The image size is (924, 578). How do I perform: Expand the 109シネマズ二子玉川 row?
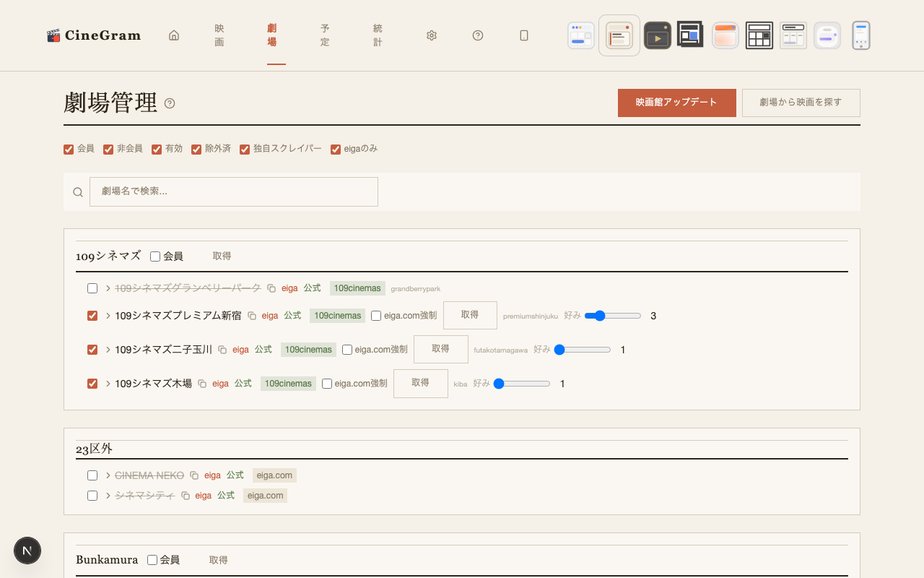coord(108,350)
